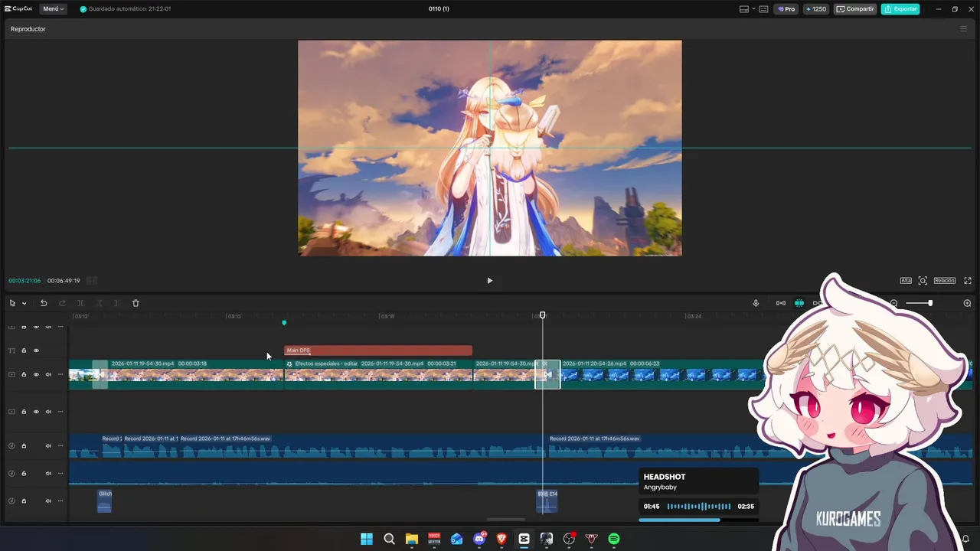Mute the Glitch sound effects track
Image resolution: width=980 pixels, height=551 pixels.
[48, 500]
